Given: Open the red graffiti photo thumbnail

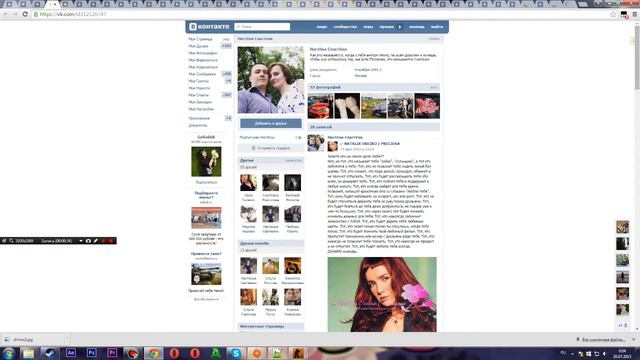Looking at the screenshot, I should coord(427,106).
